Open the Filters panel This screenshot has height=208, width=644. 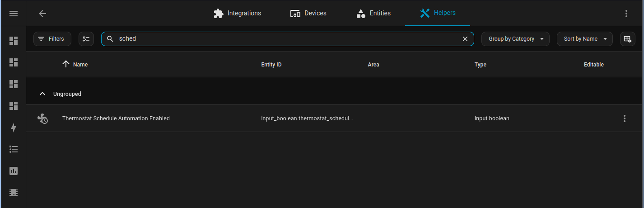click(52, 39)
